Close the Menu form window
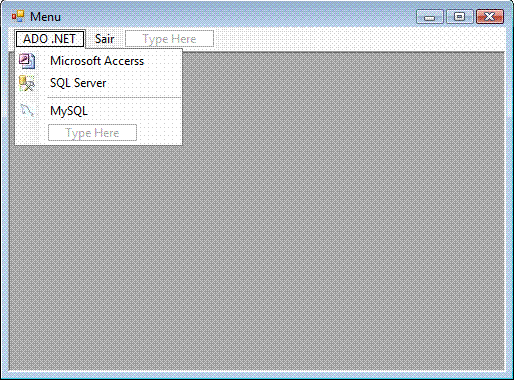 [490, 17]
